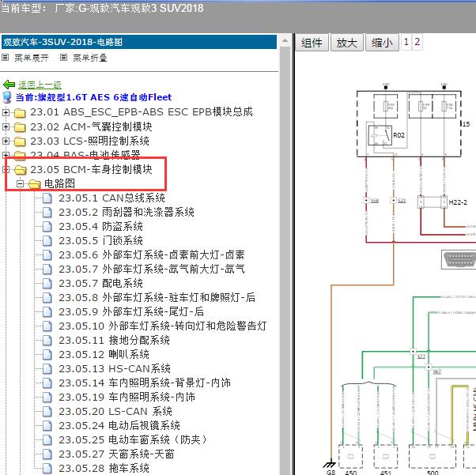Click the S67 splice label

436,371
